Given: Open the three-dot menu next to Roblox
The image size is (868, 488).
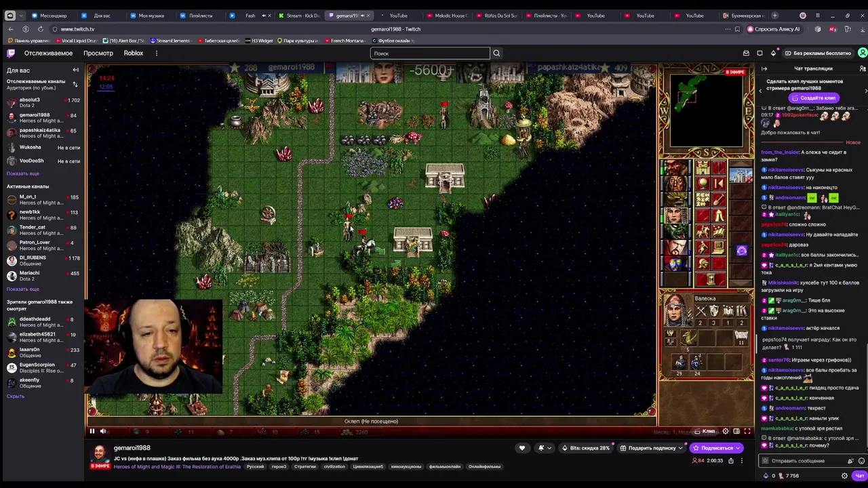Looking at the screenshot, I should (156, 53).
